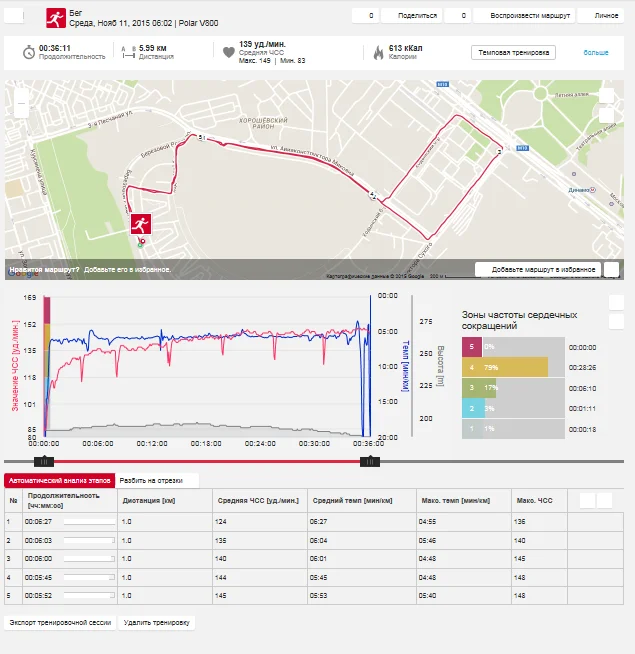Click the zone 2 blue bar (3%)

[474, 408]
